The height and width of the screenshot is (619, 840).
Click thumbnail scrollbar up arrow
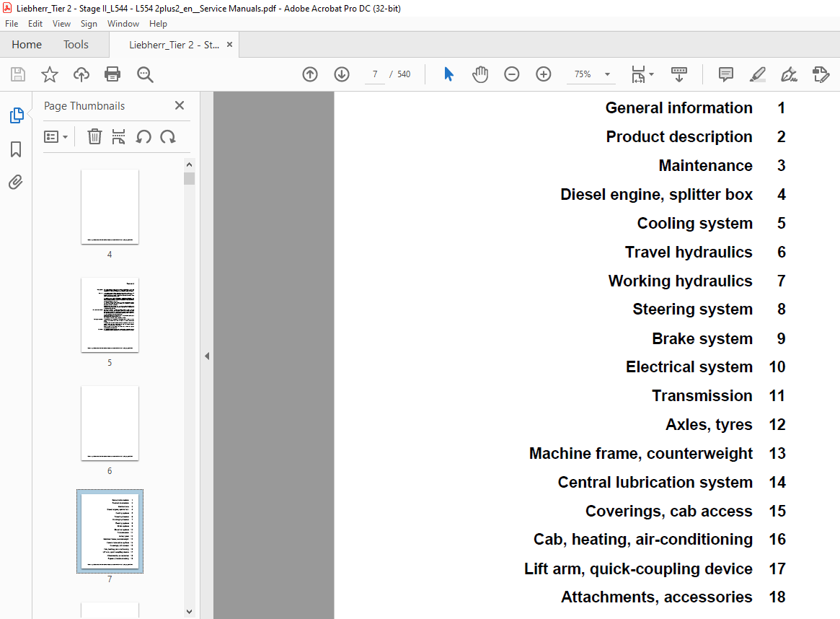click(189, 164)
